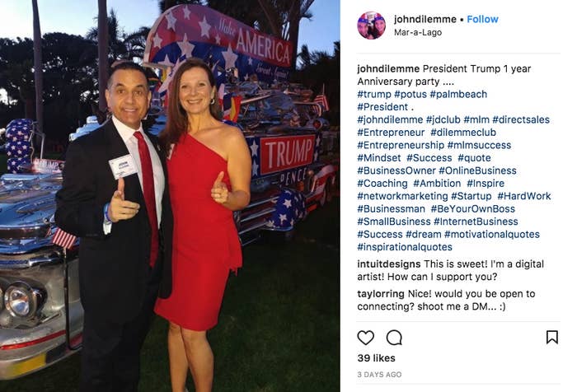The width and height of the screenshot is (577, 392).
Task: Open the 3 DAYS AGO timestamp
Action: 379,375
